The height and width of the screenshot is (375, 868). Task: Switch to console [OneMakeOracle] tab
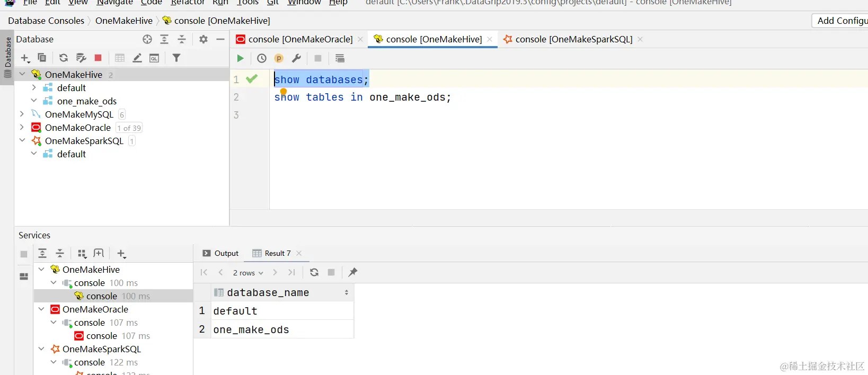pyautogui.click(x=300, y=39)
